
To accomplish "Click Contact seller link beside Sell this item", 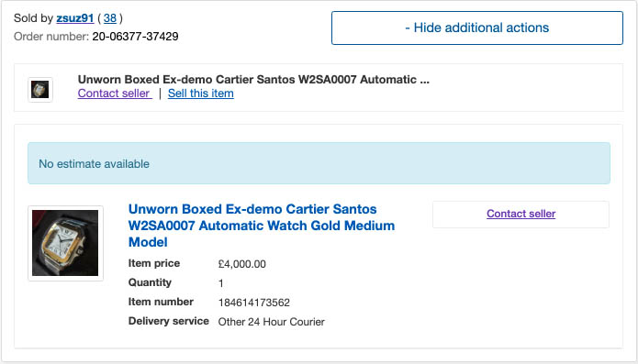I will click(x=115, y=93).
